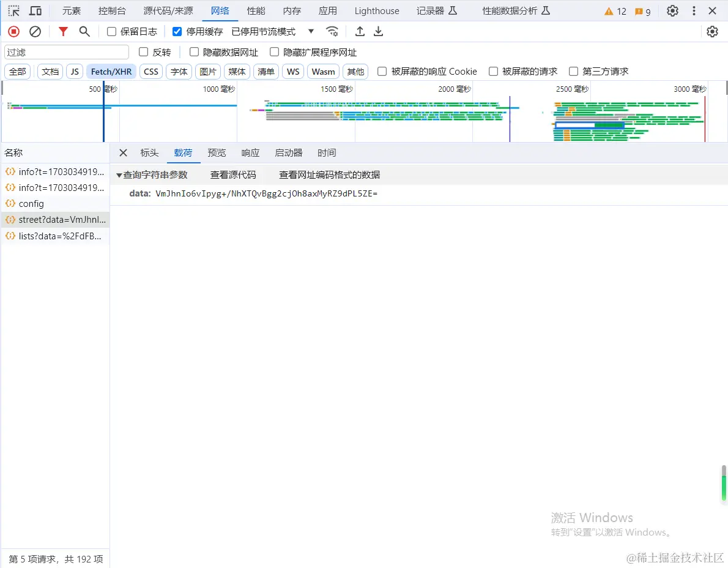Enable 被屏蔽的请求 checkbox
The image size is (728, 568).
[493, 72]
